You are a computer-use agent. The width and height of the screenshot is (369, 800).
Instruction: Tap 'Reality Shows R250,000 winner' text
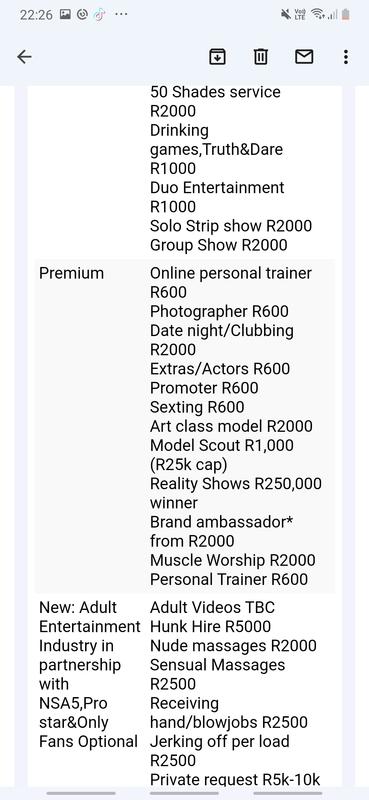click(236, 493)
